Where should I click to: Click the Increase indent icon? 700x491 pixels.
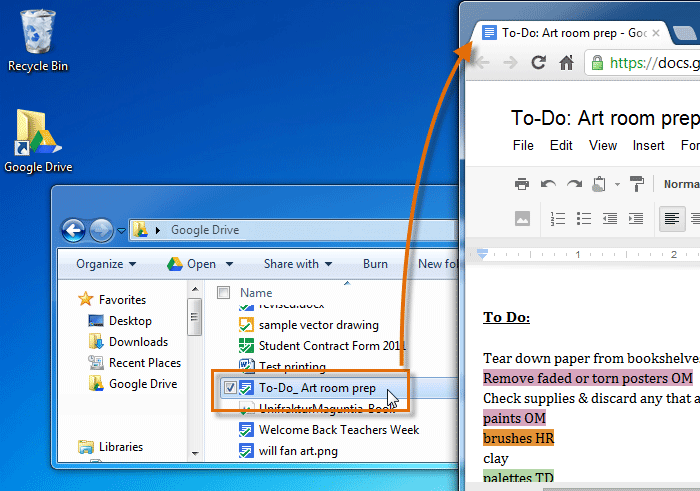pyautogui.click(x=636, y=219)
